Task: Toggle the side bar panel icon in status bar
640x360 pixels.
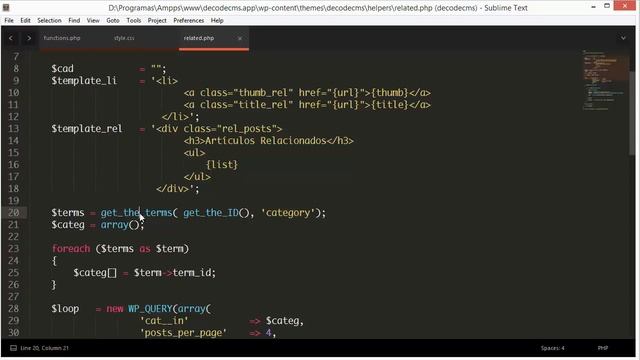Action: click(13, 348)
